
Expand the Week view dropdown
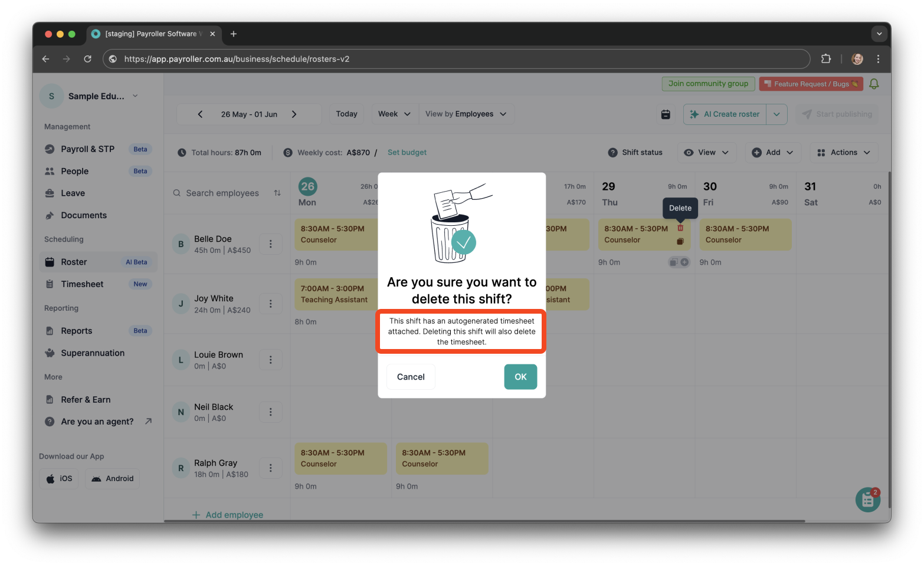[x=394, y=114]
